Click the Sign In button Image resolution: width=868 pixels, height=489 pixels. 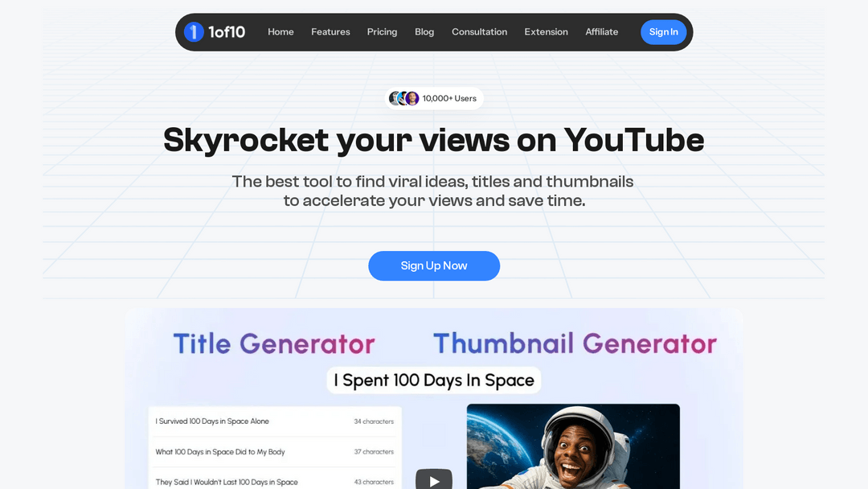[x=663, y=32]
